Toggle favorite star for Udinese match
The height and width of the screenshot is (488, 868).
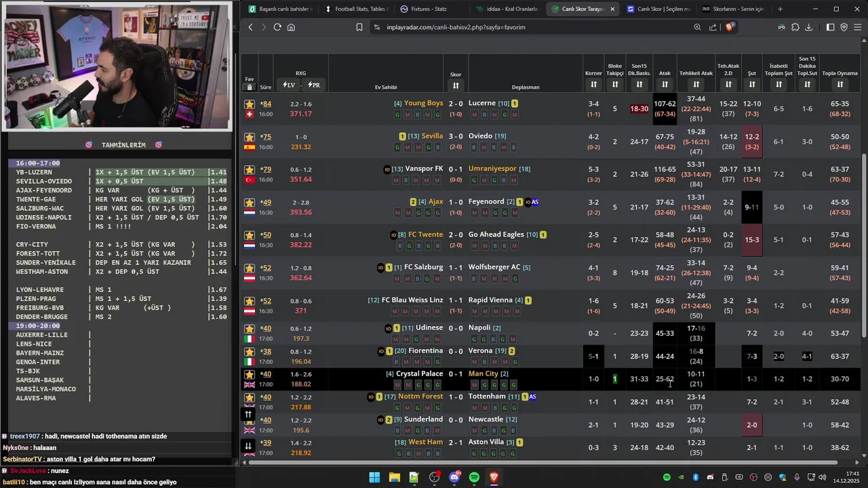[250, 329]
